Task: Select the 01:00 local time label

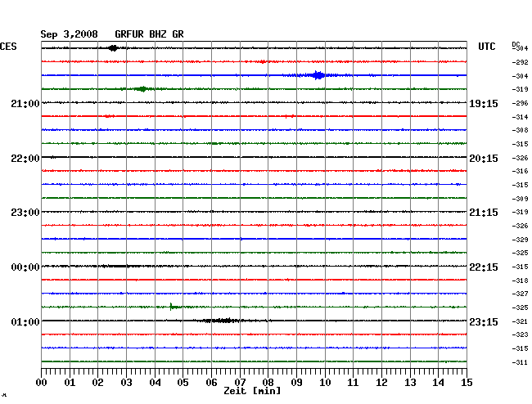Action: [25, 322]
